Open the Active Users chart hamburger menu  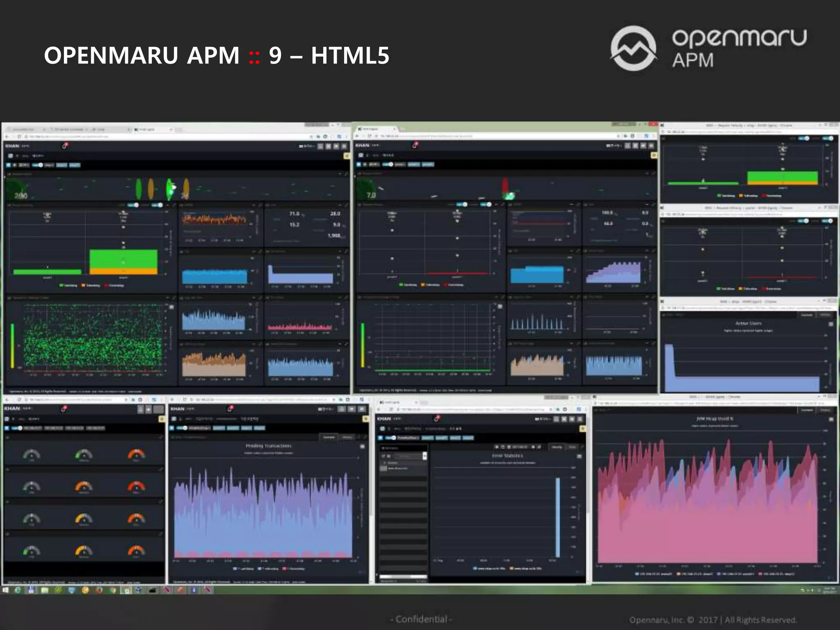[831, 324]
